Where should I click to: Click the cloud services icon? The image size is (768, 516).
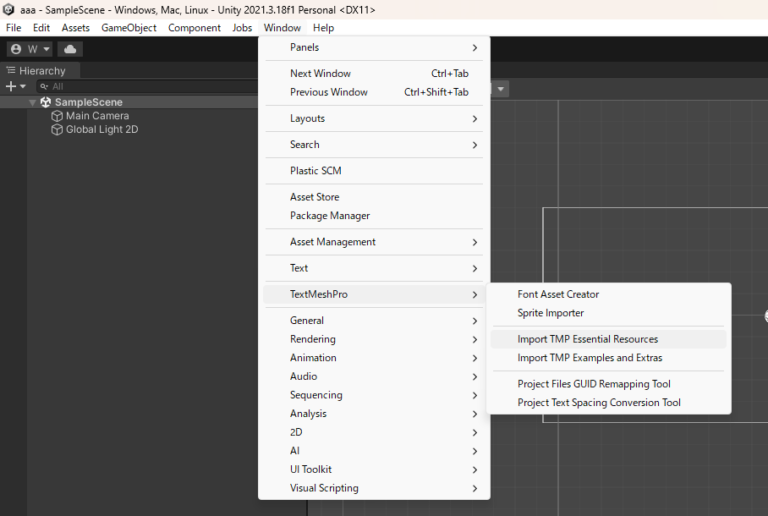(70, 49)
